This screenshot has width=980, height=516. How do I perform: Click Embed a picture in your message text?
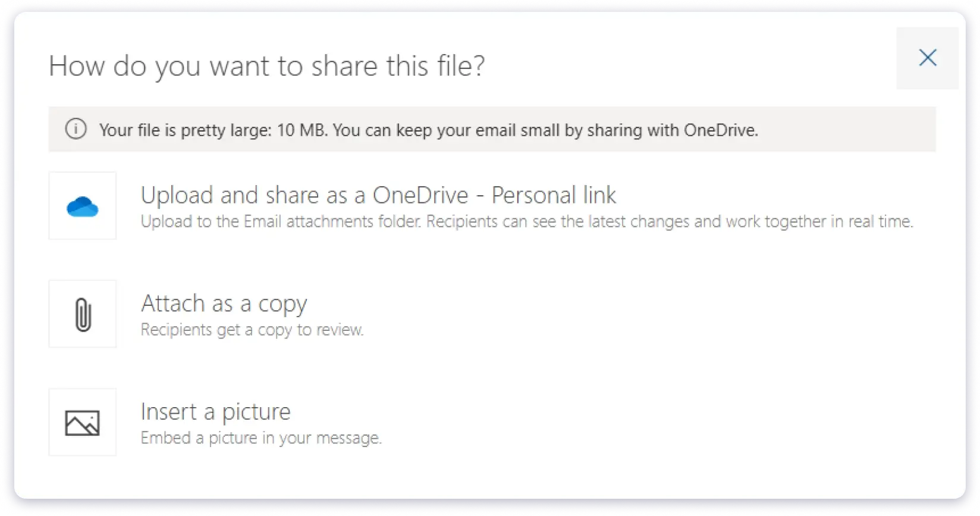[261, 437]
